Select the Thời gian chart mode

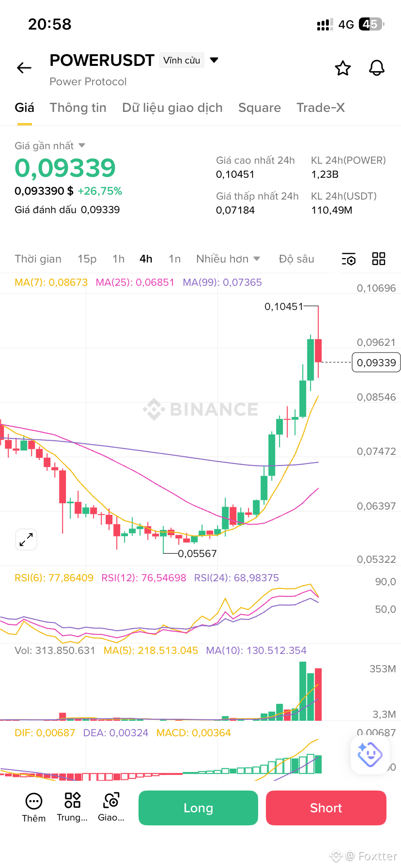(38, 259)
